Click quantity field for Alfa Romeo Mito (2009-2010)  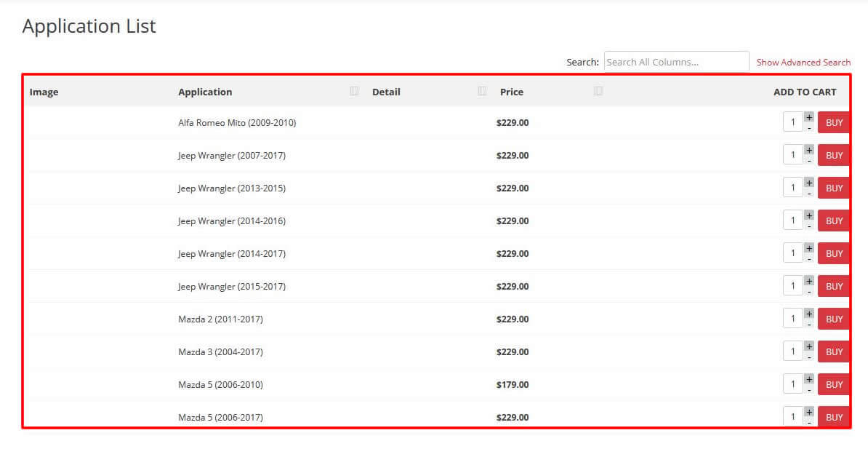click(x=792, y=122)
